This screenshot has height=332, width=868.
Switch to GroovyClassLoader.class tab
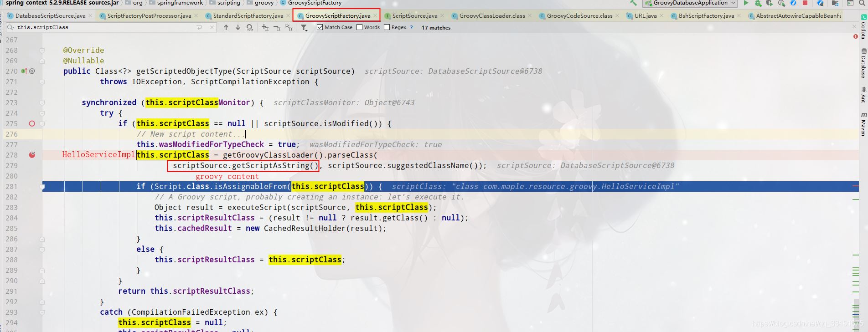click(x=491, y=15)
